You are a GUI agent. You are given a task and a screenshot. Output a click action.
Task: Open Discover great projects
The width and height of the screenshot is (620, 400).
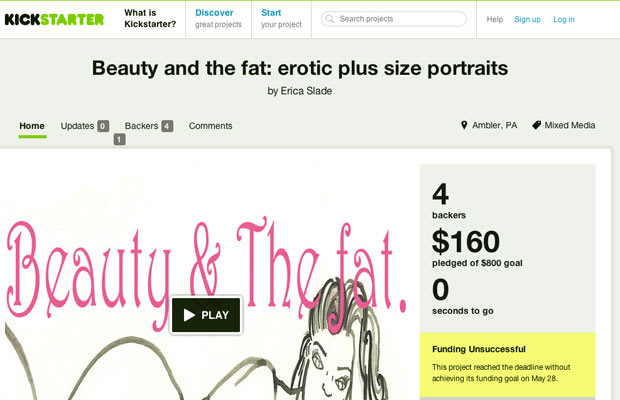[218, 19]
